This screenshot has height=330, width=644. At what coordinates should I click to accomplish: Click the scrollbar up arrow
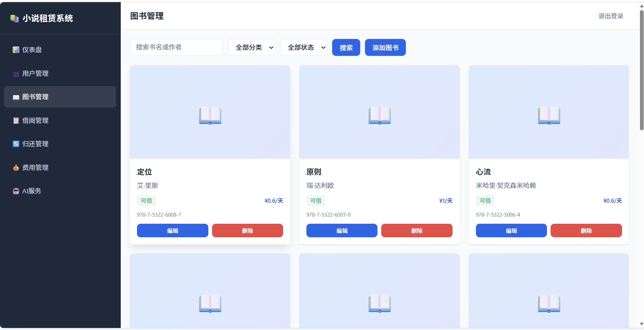(642, 6)
